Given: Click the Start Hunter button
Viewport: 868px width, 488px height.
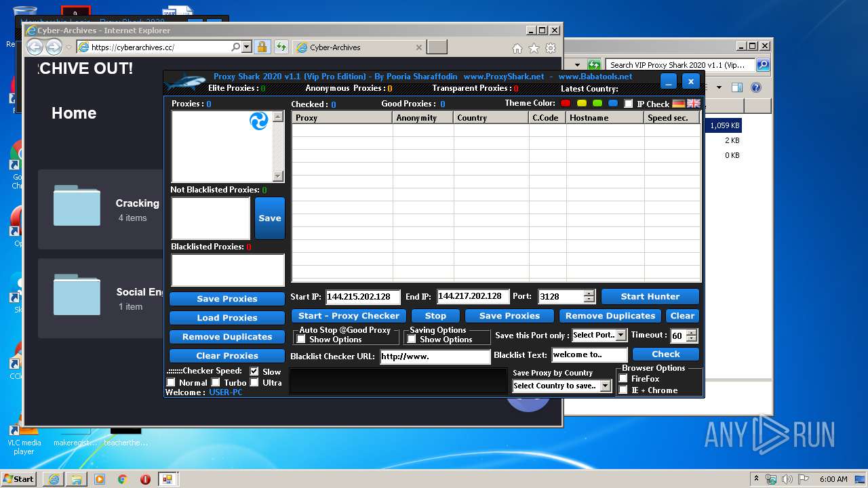Looking at the screenshot, I should click(650, 296).
